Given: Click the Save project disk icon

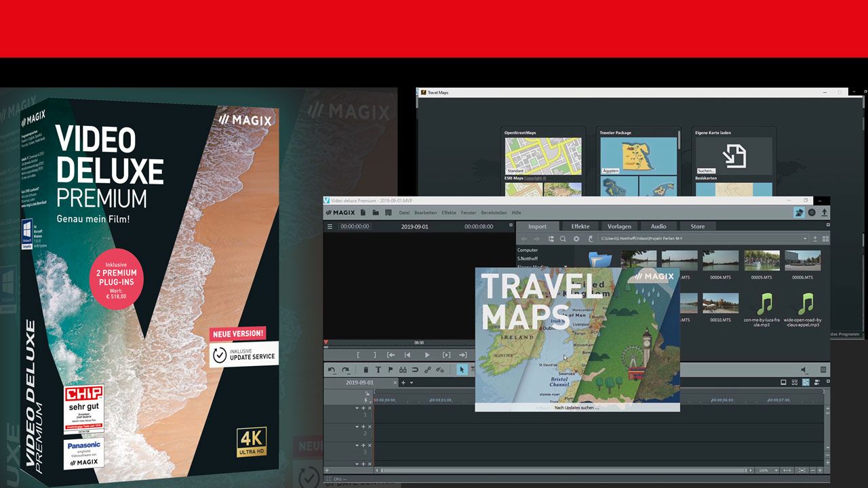Looking at the screenshot, I should pos(387,212).
